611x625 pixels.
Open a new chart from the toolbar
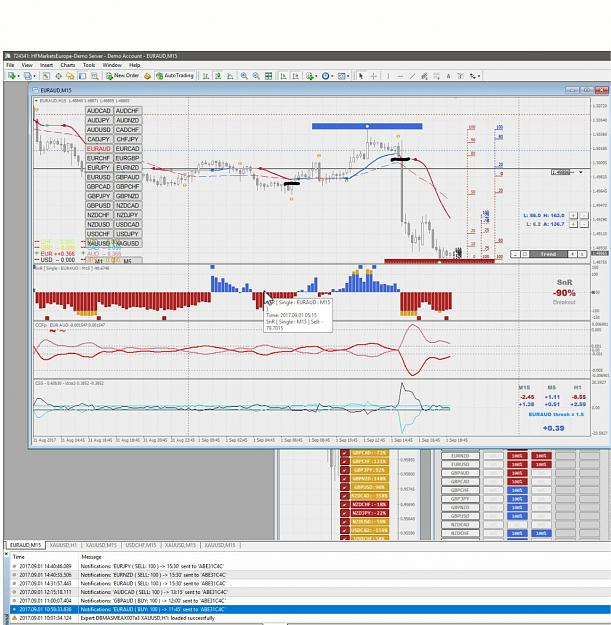12,76
